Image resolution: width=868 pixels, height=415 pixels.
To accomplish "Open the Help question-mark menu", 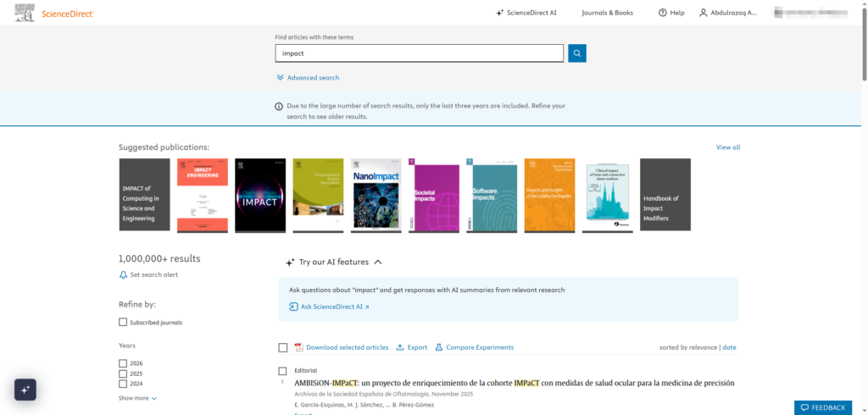I will (670, 13).
